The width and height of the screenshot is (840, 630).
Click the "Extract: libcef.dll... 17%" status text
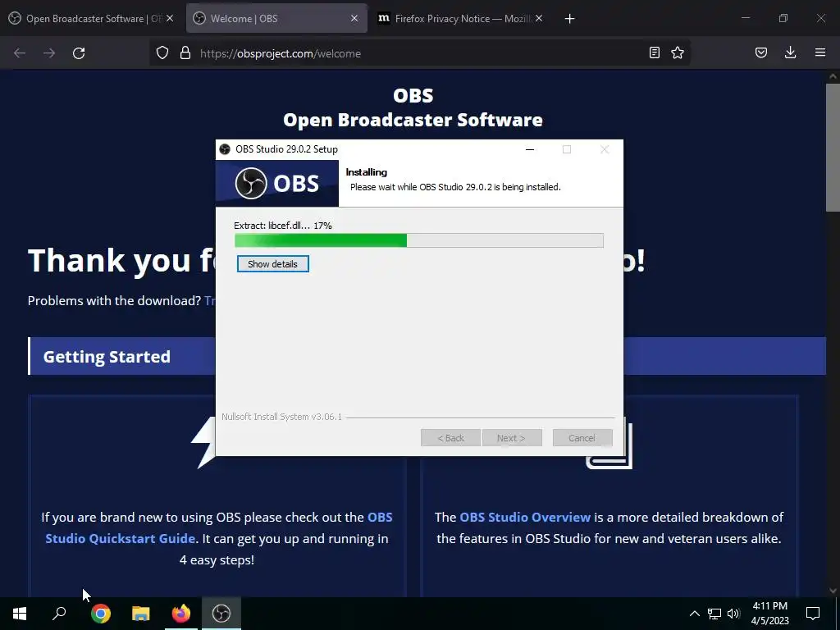283,226
